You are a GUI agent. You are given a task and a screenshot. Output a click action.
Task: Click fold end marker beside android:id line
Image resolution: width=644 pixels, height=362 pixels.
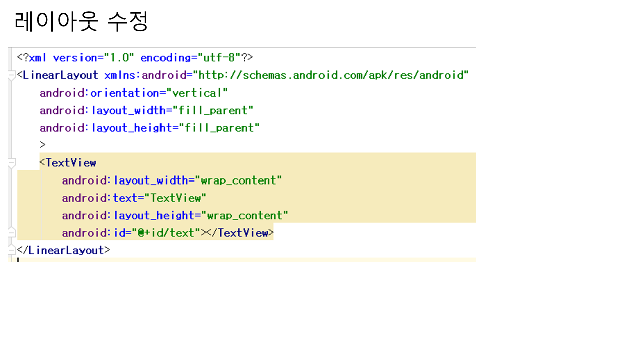(12, 233)
